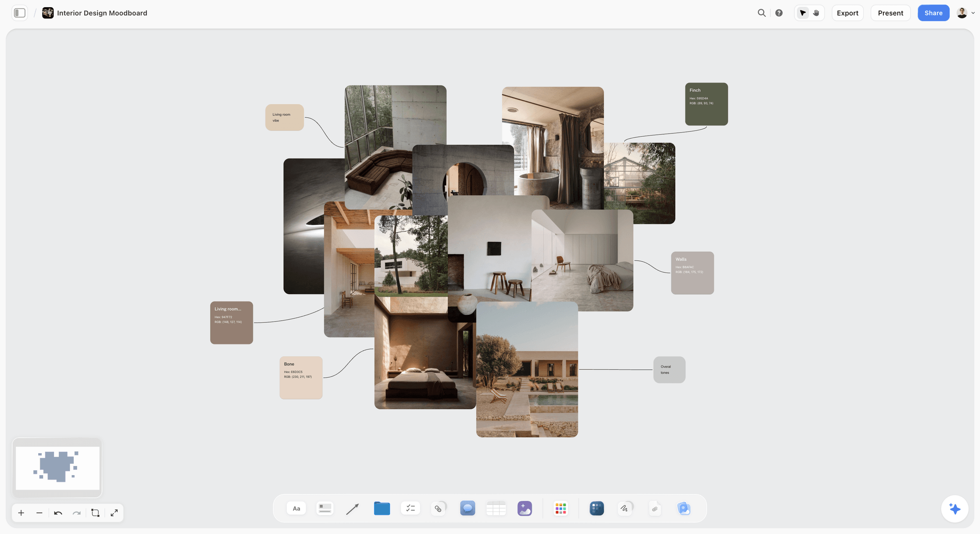
Task: Select the arrow line tool
Action: 353,508
